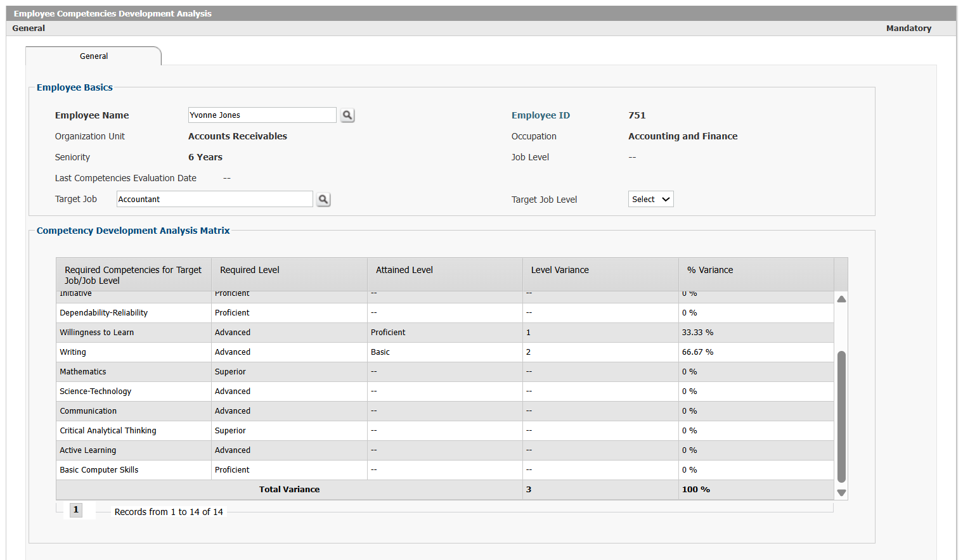The image size is (963, 560).
Task: Click Records from 1 to 14 text
Action: [x=169, y=512]
